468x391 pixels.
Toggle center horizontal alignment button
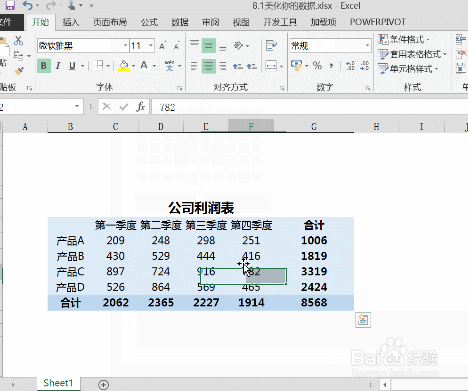(x=209, y=66)
